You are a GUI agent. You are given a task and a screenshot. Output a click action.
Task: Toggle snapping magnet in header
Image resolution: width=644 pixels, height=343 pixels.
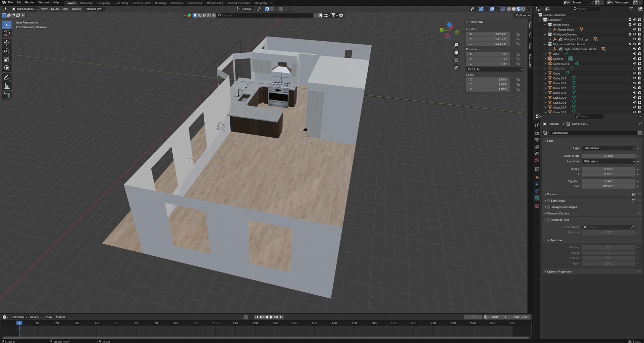(267, 9)
